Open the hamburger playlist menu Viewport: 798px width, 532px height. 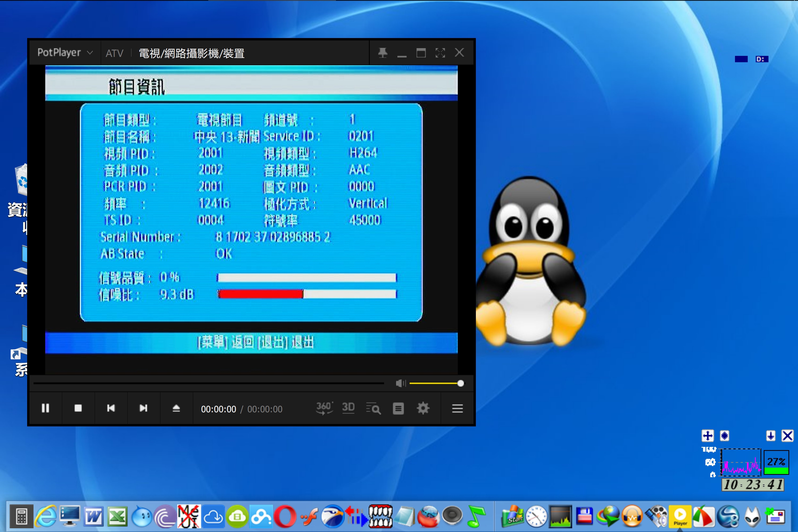pos(457,408)
